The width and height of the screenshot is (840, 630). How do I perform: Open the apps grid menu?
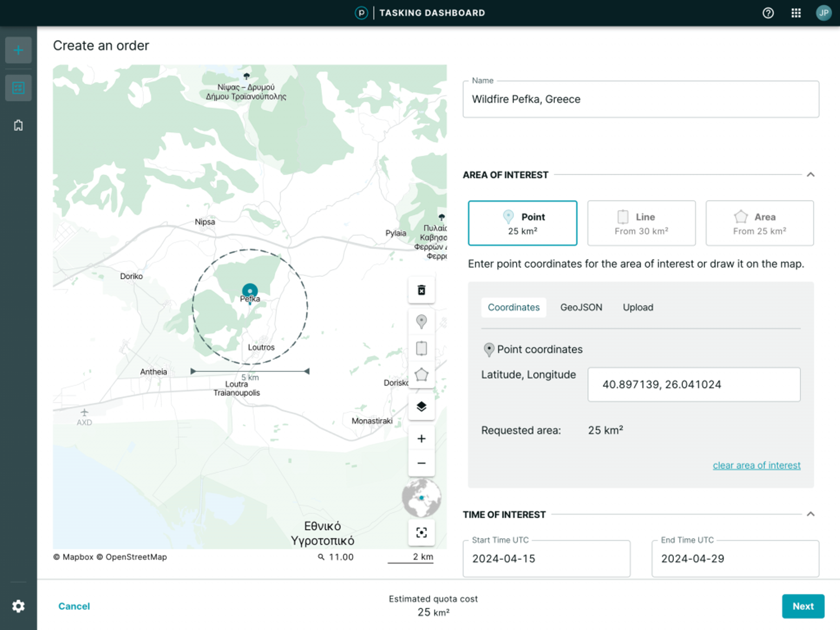796,13
